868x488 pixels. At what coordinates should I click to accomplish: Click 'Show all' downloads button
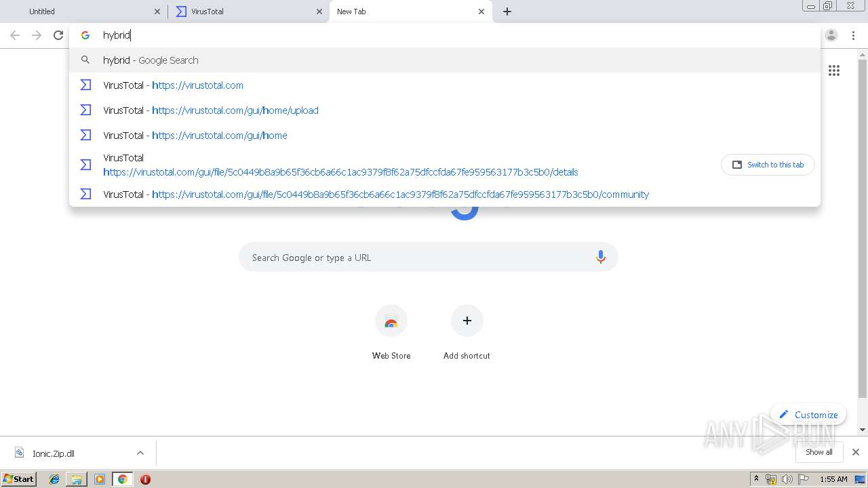819,452
